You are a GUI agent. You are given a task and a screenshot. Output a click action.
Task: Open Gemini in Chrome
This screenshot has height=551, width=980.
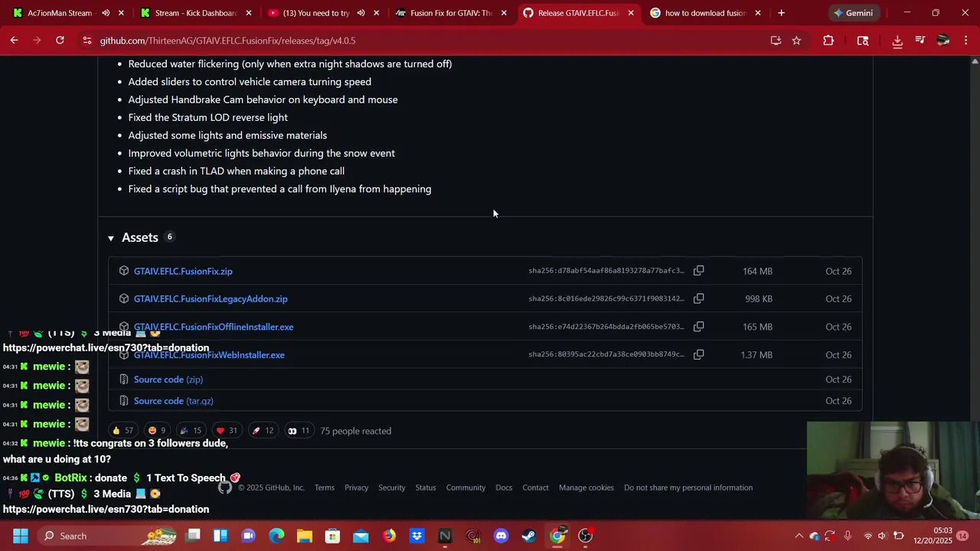[x=853, y=13]
